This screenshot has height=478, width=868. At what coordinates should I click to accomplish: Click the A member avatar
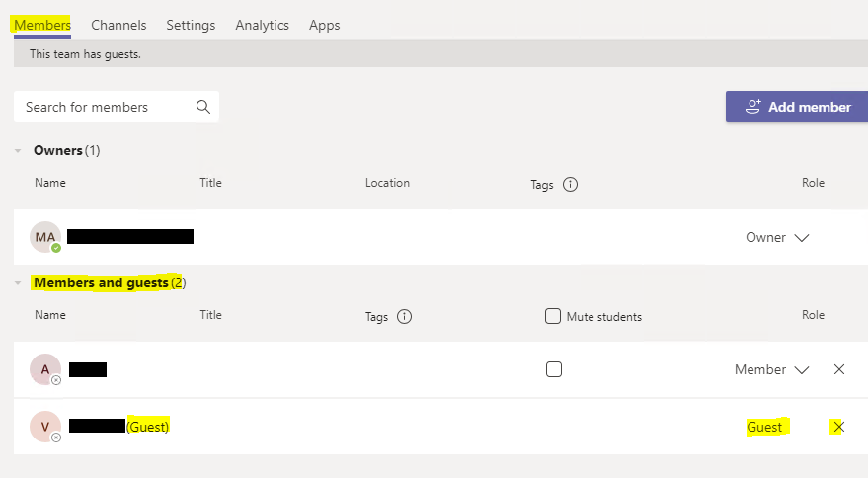point(45,369)
